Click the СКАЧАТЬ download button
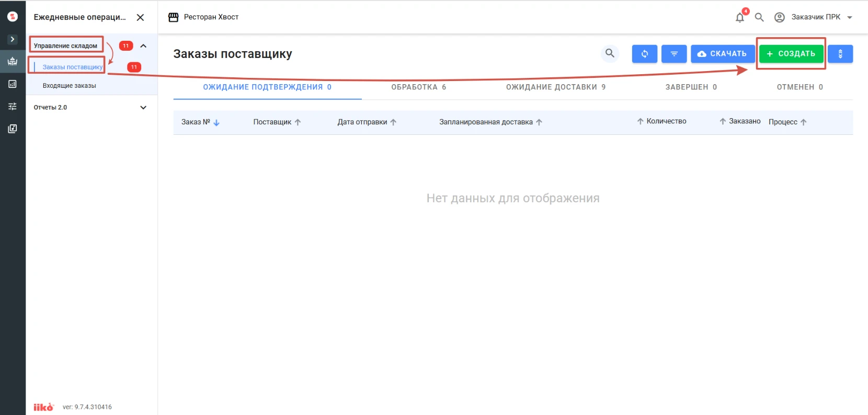 coord(723,54)
